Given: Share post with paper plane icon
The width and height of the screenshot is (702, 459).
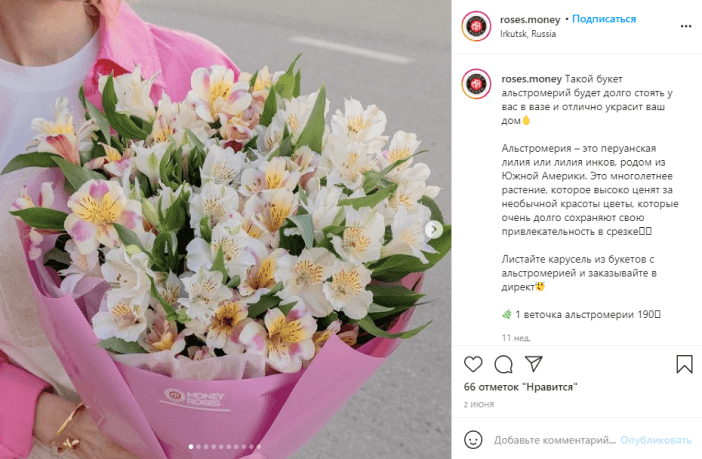Looking at the screenshot, I should (534, 364).
